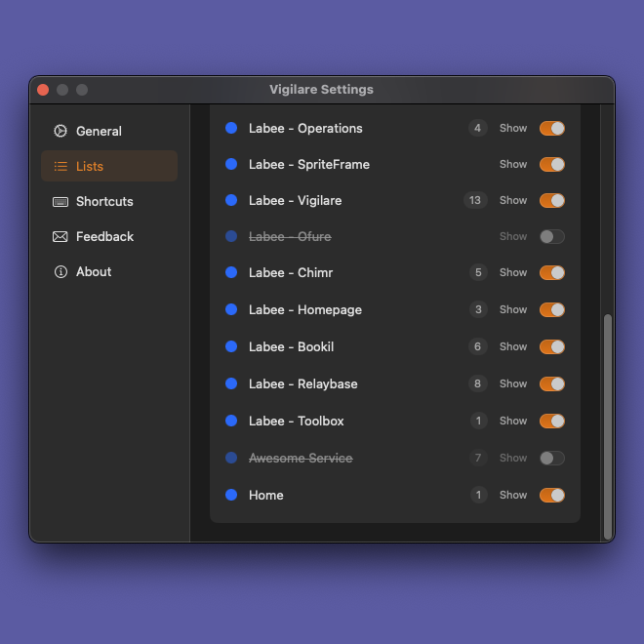Click count badge 13 on Labee - Vigilare
Viewport: 644px width, 644px height.
[475, 200]
